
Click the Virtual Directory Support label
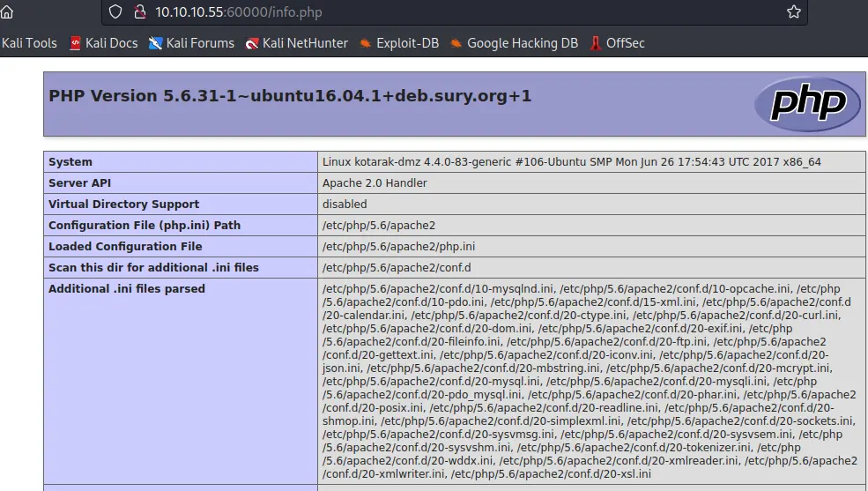124,204
